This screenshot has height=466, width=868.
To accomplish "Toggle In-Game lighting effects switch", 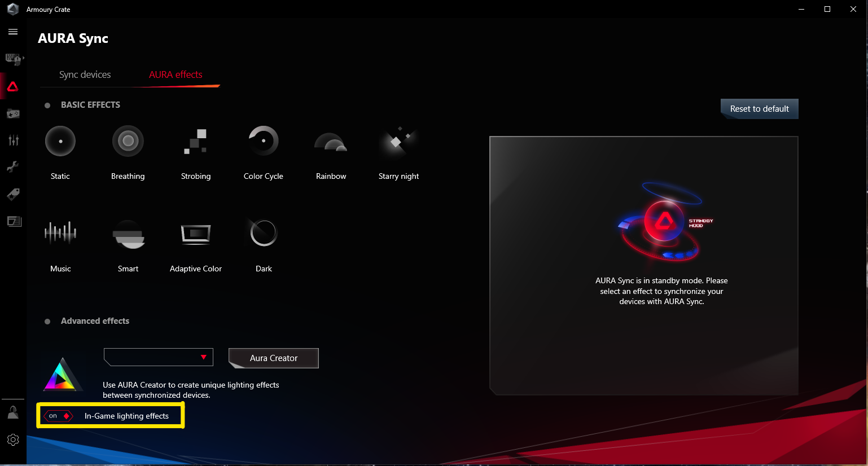I will pos(59,416).
